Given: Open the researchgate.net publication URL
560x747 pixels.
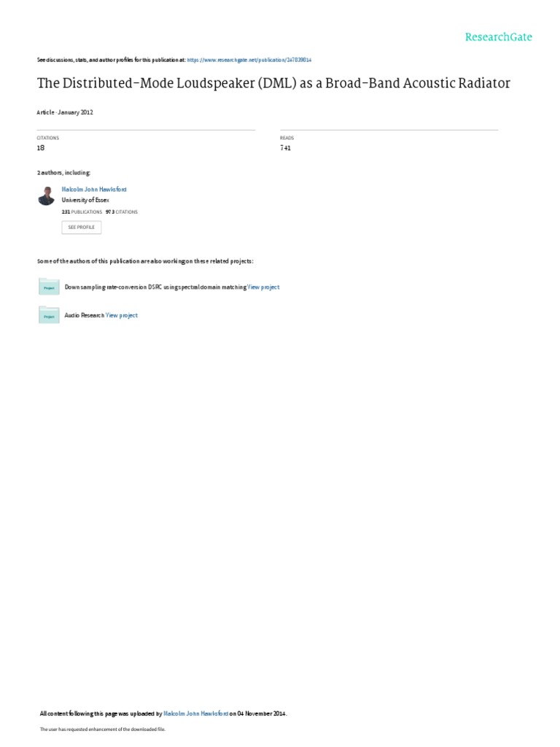Looking at the screenshot, I should tap(249, 60).
